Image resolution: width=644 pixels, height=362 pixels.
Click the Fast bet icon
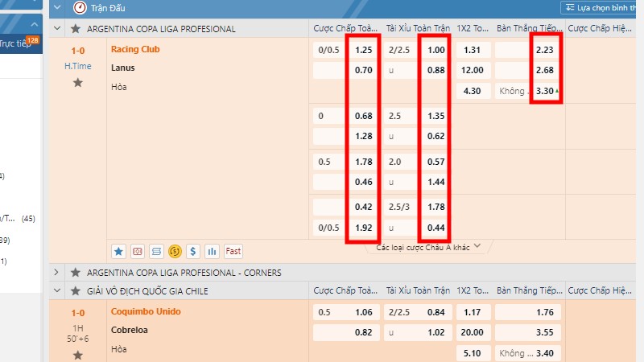pos(233,251)
